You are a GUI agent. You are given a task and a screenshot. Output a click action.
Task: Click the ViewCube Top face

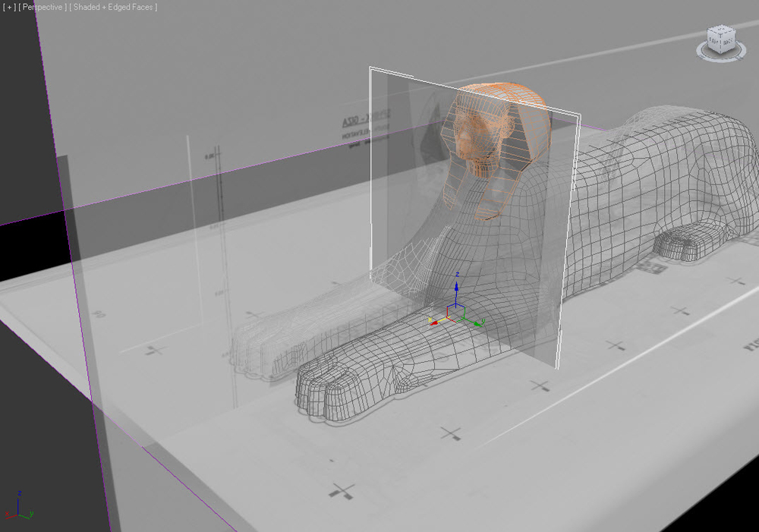click(x=721, y=30)
